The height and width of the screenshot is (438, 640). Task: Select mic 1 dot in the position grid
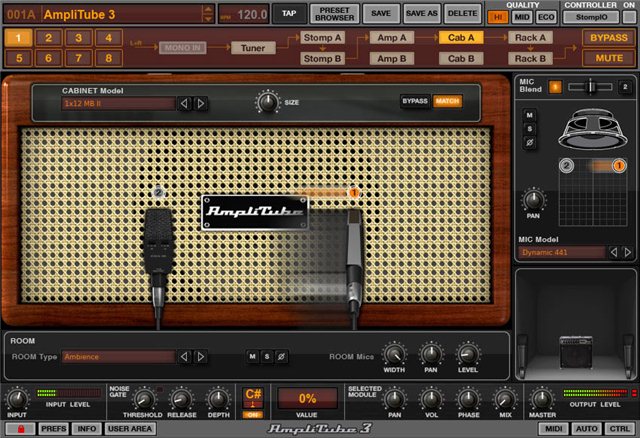click(619, 166)
